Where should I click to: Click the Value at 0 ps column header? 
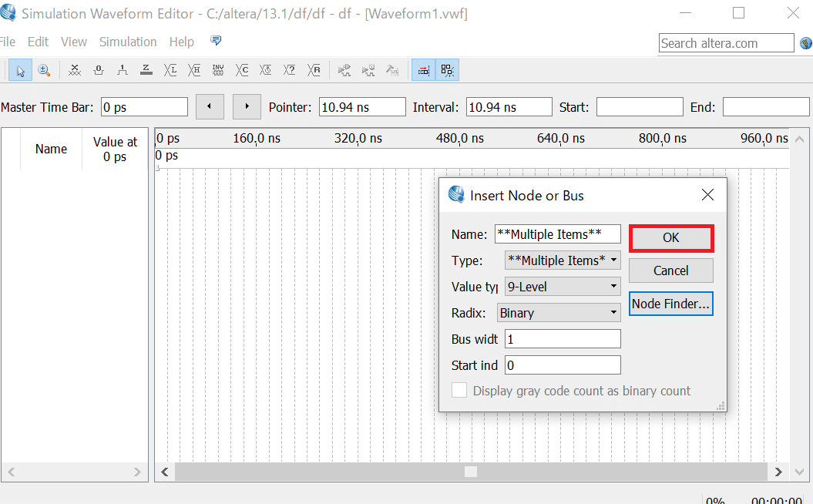(x=115, y=149)
